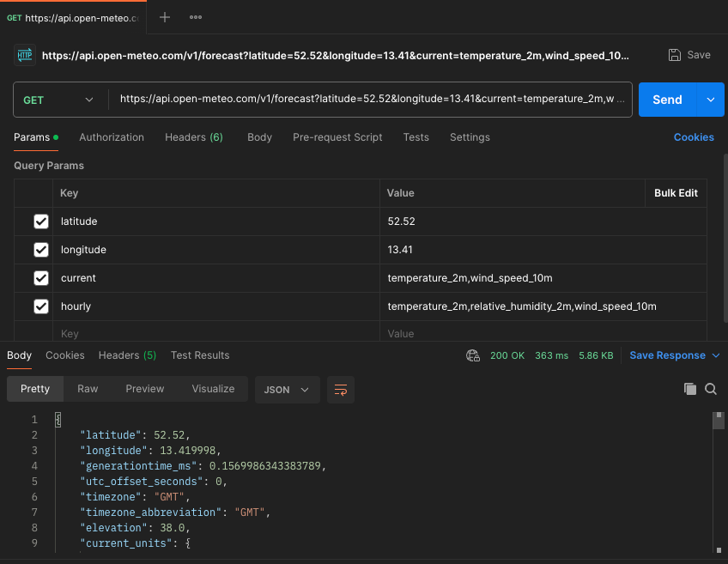Screen dimensions: 728x564
Task: Copy response body to clipboard
Action: pos(690,389)
